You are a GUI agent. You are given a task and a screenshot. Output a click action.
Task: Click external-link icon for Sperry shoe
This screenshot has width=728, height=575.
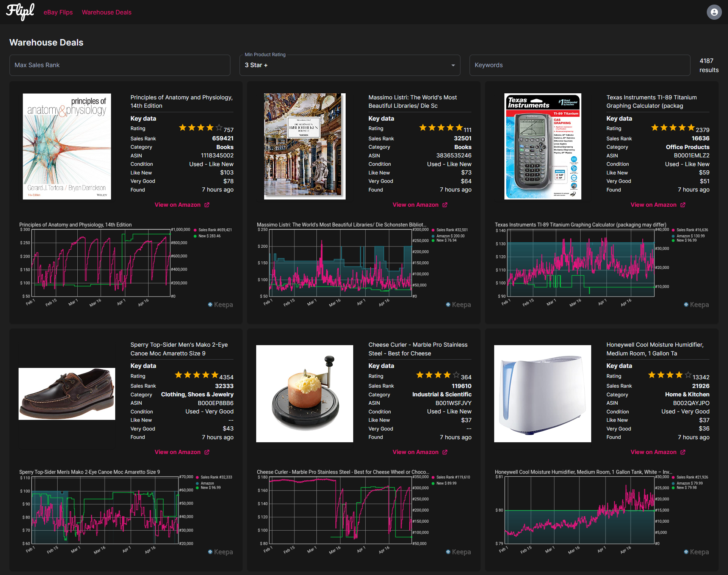click(x=207, y=452)
